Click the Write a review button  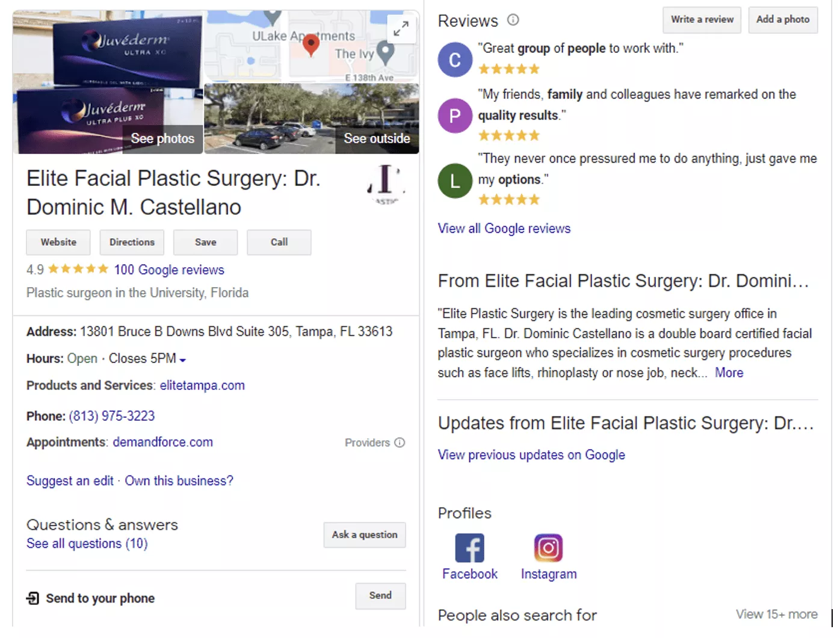tap(702, 20)
